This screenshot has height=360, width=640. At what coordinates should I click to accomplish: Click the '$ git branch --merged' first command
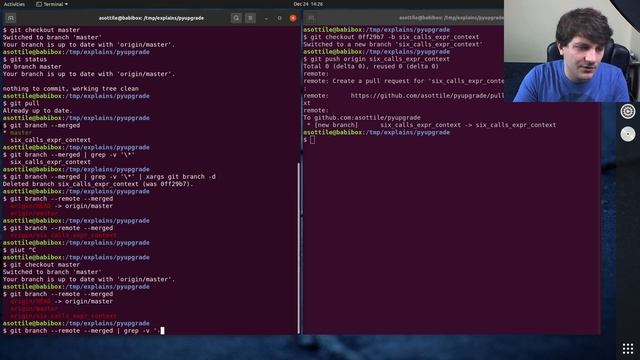pyautogui.click(x=41, y=125)
